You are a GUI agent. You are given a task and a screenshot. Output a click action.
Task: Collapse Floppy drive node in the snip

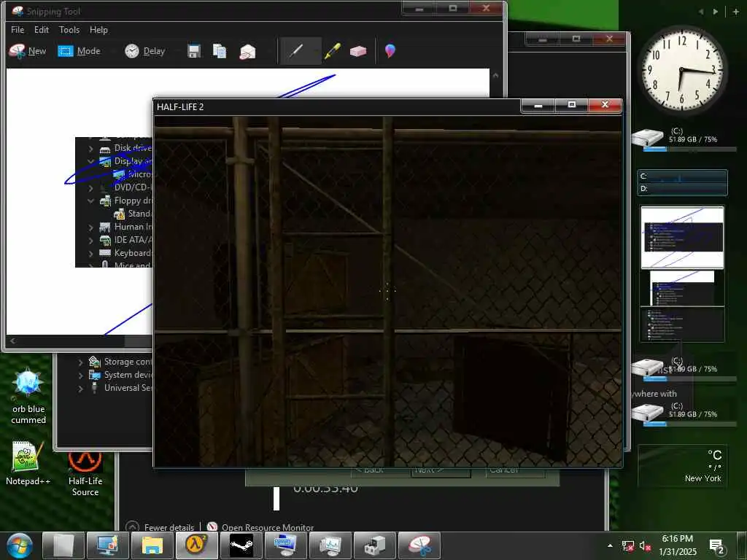[x=91, y=201]
